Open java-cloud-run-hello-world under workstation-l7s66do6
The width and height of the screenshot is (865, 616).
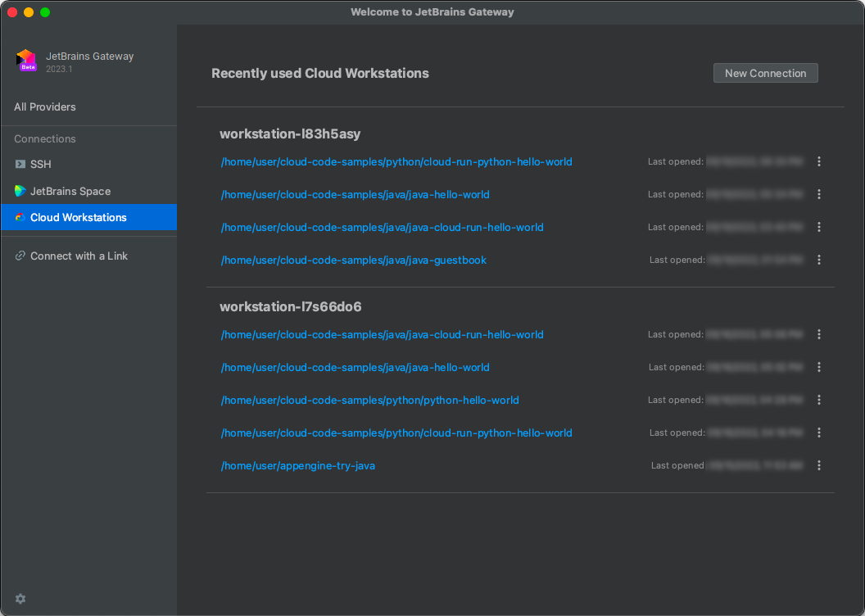[x=383, y=334]
